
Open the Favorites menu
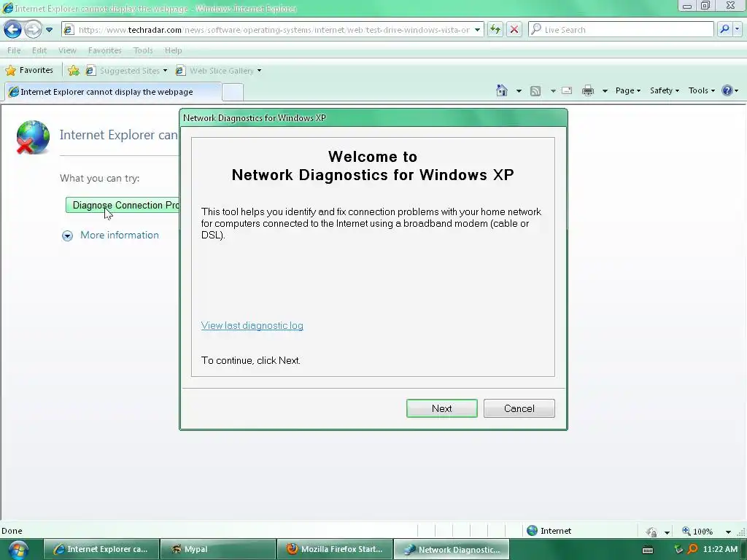point(105,50)
